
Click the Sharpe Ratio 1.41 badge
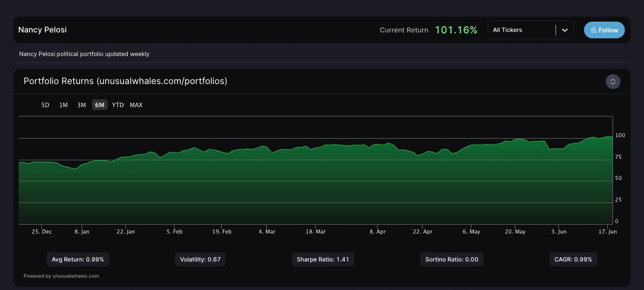tap(323, 259)
